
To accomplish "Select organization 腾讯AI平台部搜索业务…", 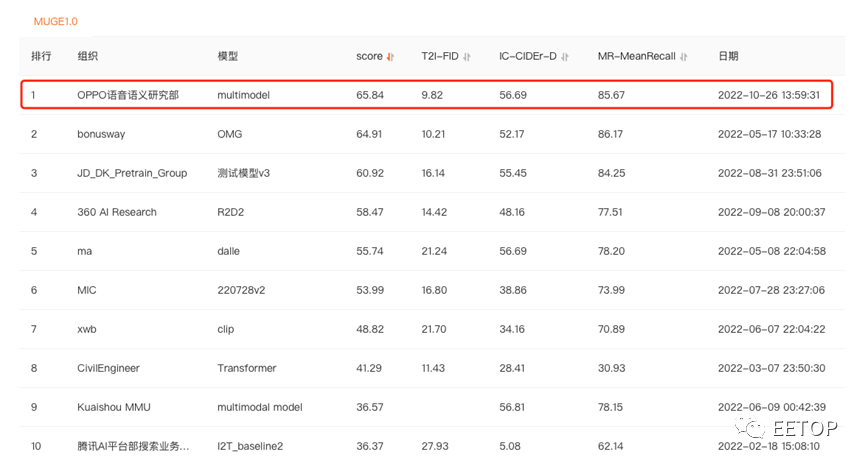I will (x=133, y=446).
